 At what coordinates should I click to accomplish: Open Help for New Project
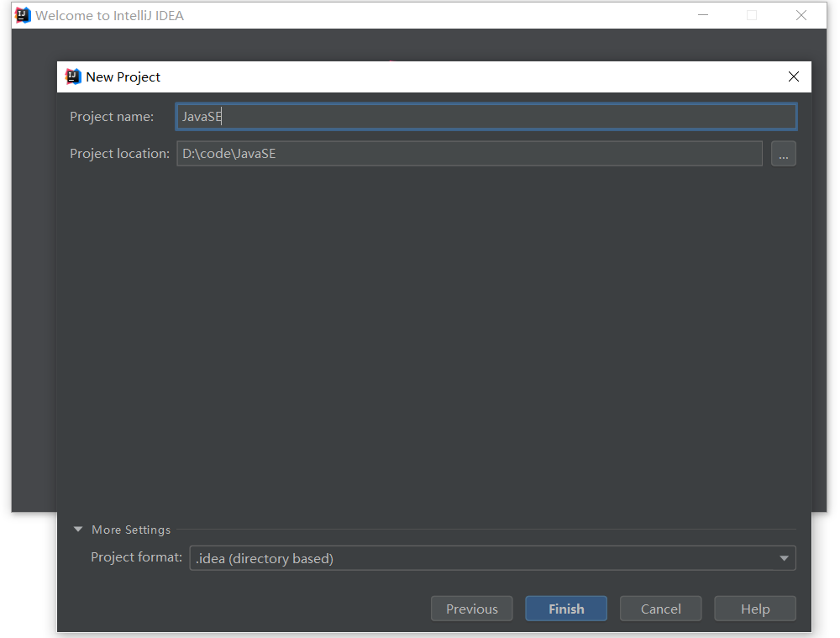point(755,609)
